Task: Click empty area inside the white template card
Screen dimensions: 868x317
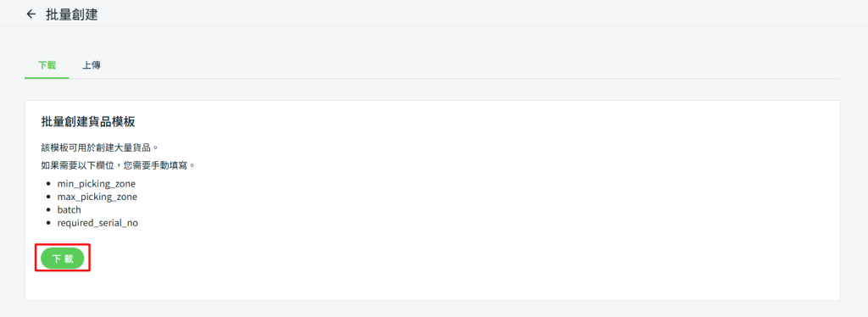Action: pyautogui.click(x=498, y=221)
